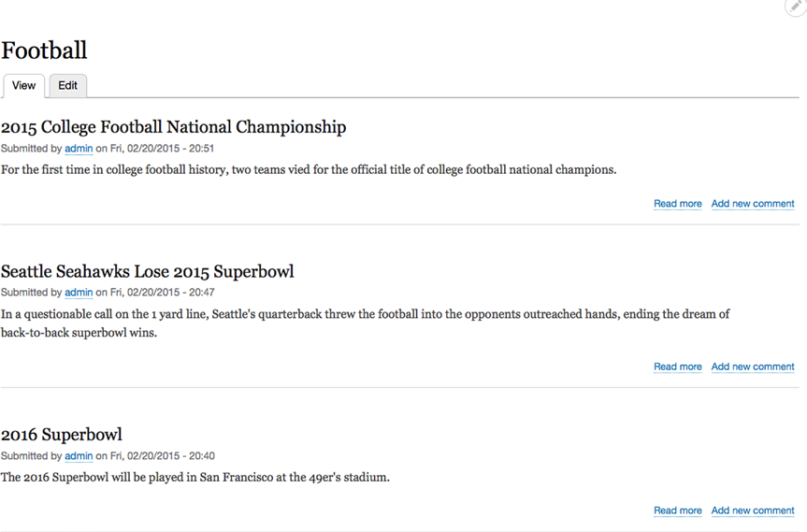This screenshot has height=532, width=807.
Task: Read more of the Seattle Seahawks post
Action: click(x=678, y=367)
